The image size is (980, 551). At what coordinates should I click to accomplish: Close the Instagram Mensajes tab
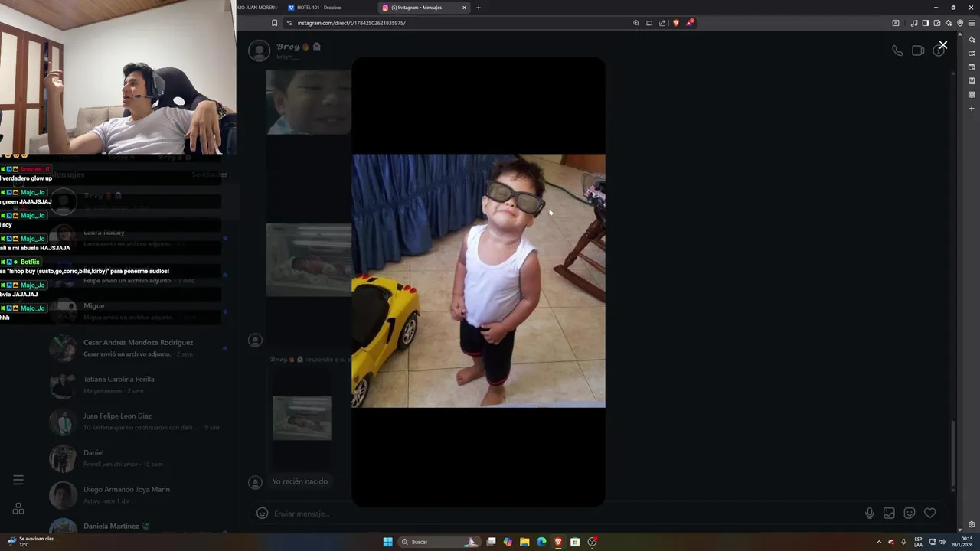tap(464, 8)
